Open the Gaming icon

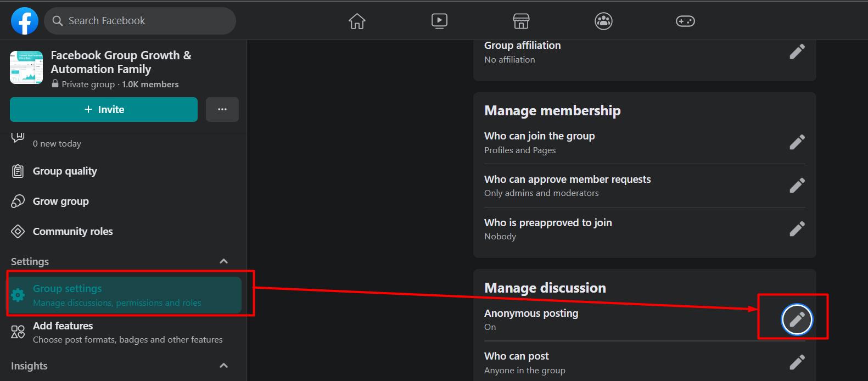[x=685, y=21]
